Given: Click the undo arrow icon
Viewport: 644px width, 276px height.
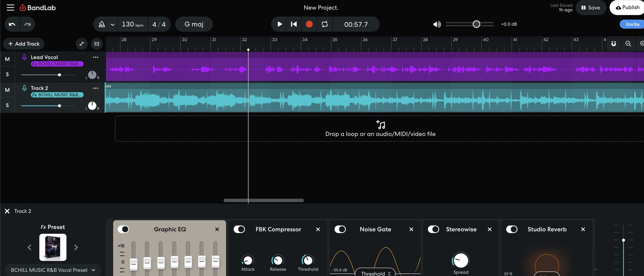Looking at the screenshot, I should pos(12,24).
